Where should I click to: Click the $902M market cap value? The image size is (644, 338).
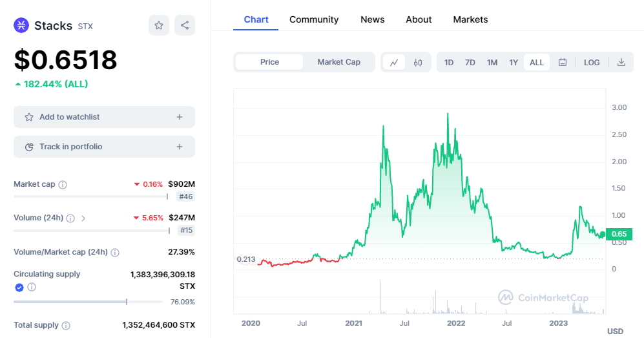(x=181, y=184)
